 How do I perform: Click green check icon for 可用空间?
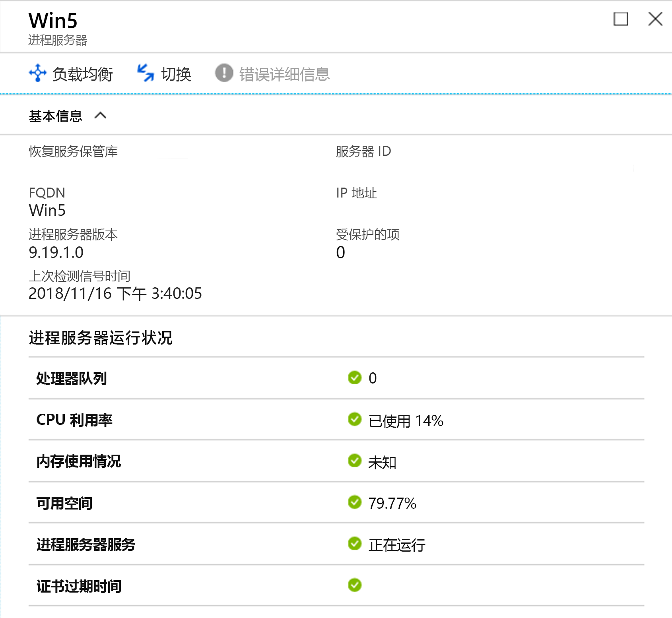pos(355,502)
